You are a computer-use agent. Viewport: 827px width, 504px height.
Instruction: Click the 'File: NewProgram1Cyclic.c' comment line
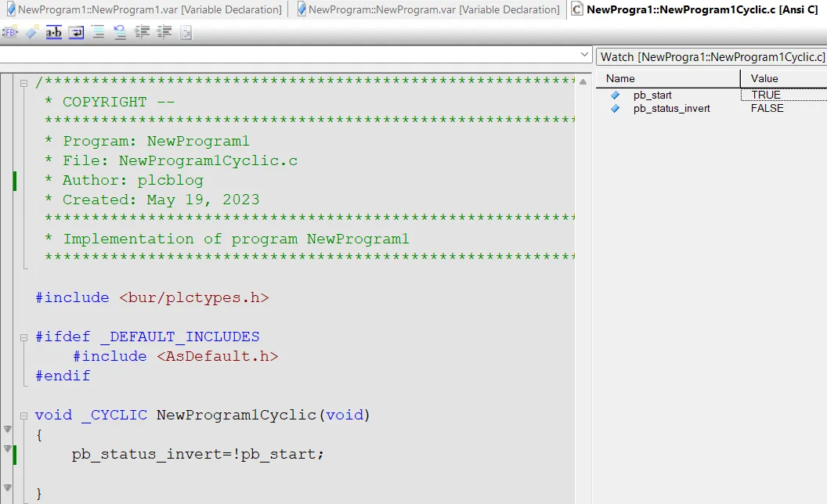point(172,160)
